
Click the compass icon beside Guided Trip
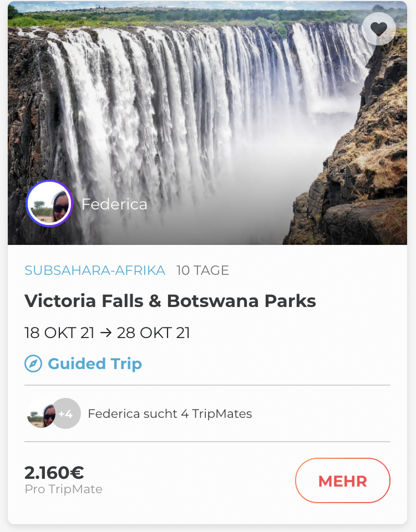click(33, 364)
